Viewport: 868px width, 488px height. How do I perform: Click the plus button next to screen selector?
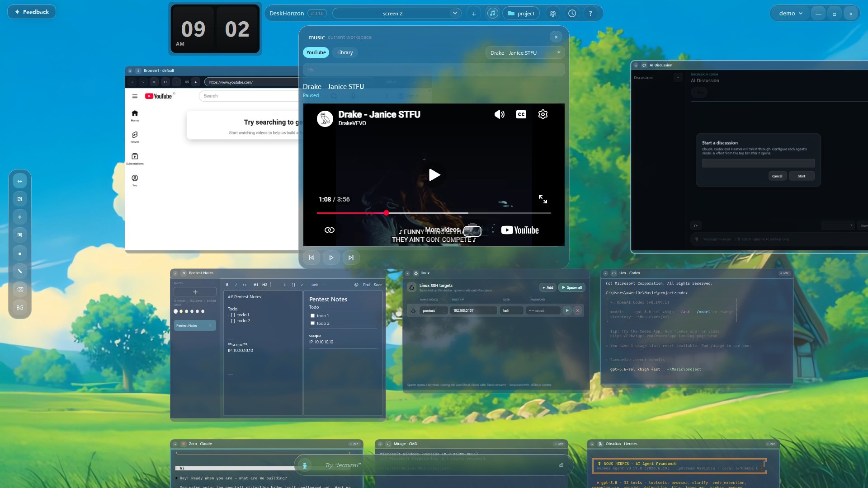(474, 14)
